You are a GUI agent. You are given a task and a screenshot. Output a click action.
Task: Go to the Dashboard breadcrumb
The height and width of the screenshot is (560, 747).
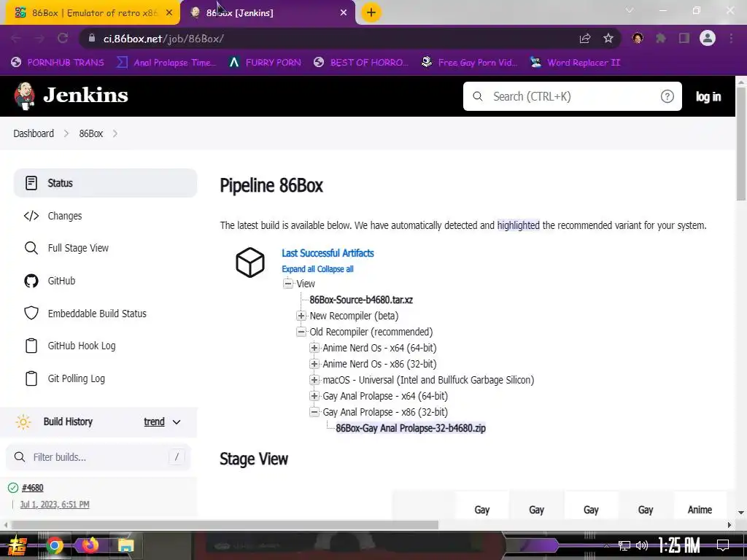point(34,134)
